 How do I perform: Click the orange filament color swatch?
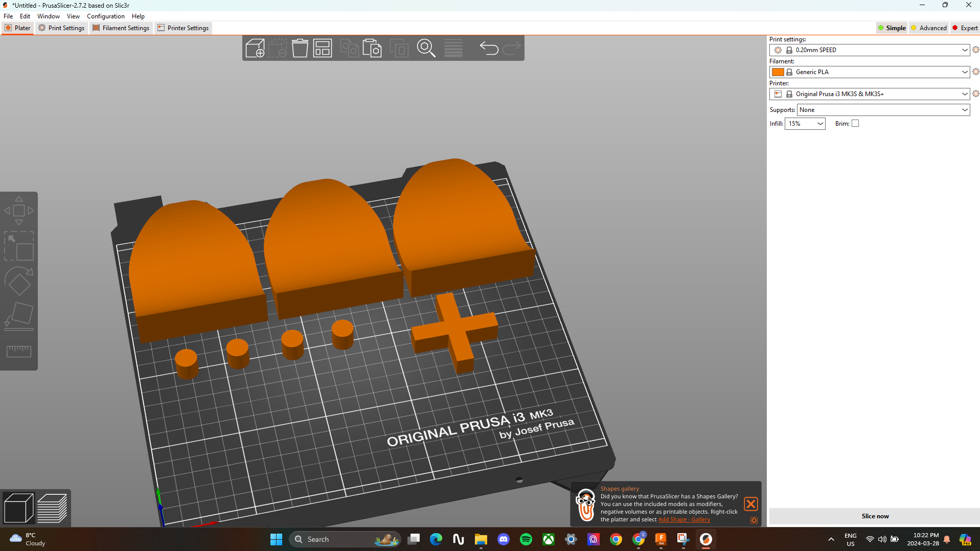click(778, 72)
